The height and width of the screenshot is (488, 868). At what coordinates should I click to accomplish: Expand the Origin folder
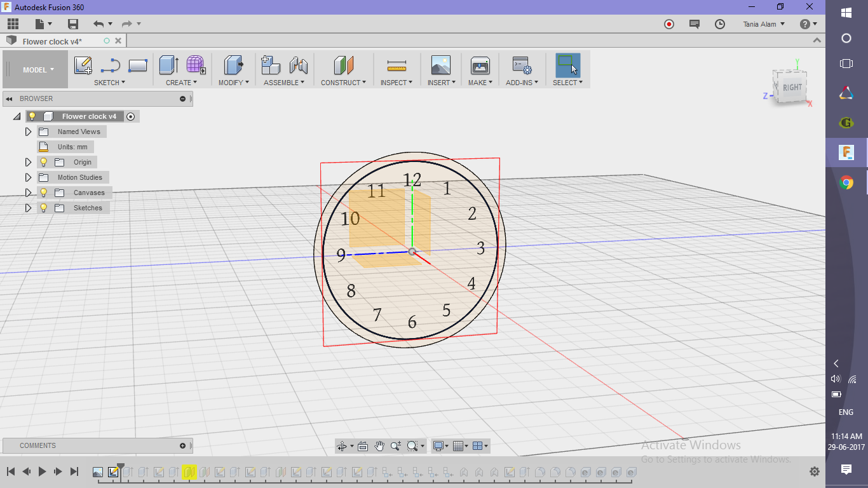(x=28, y=162)
